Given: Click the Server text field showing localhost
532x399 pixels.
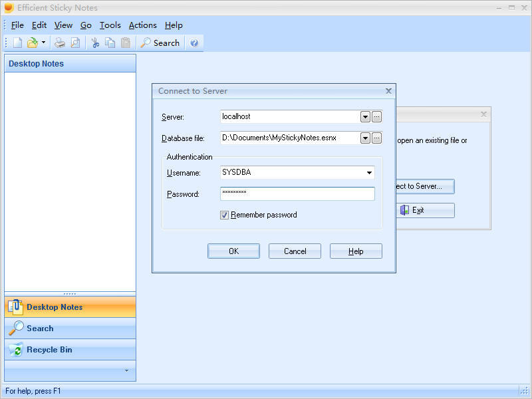Looking at the screenshot, I should pyautogui.click(x=290, y=117).
